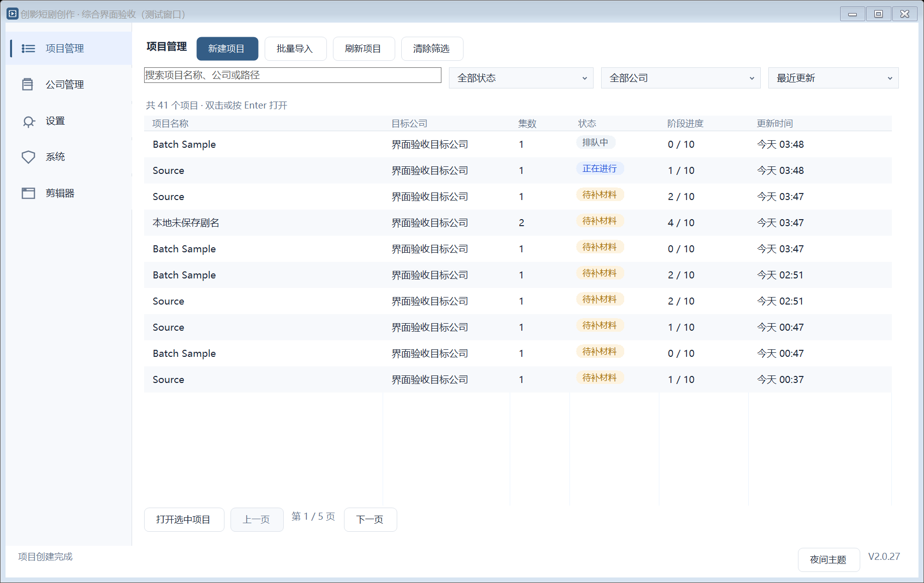Viewport: 924px width, 583px height.
Task: Open the 全部公司 filter dropdown
Action: 681,78
